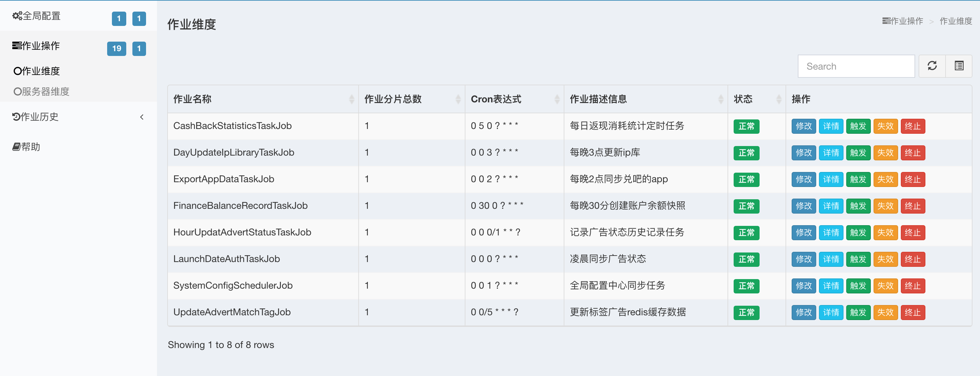Click 触发 for HourUpdatAdvertStatusTaskJob
980x376 pixels.
coord(858,233)
